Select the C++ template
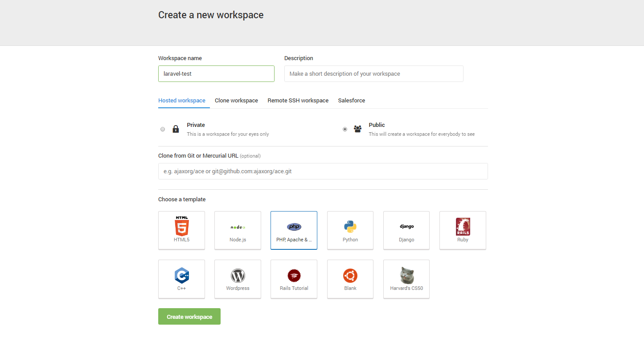The width and height of the screenshot is (644, 338). 181,279
